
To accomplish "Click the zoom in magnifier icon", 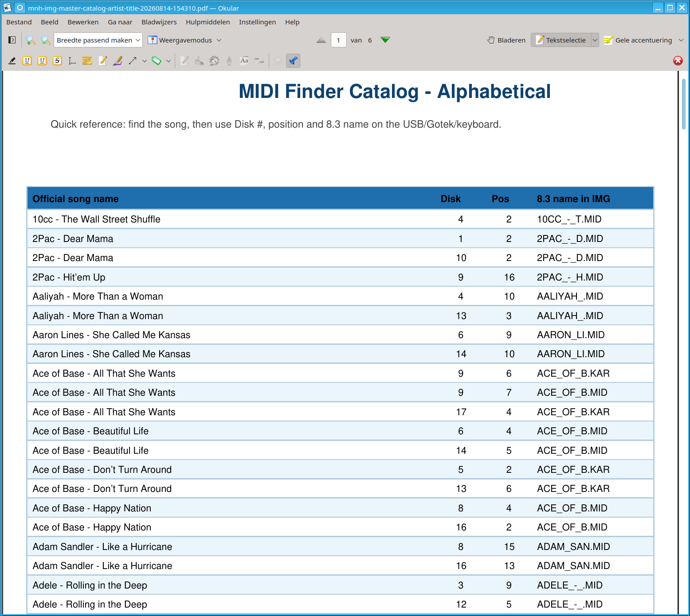I will tap(30, 40).
